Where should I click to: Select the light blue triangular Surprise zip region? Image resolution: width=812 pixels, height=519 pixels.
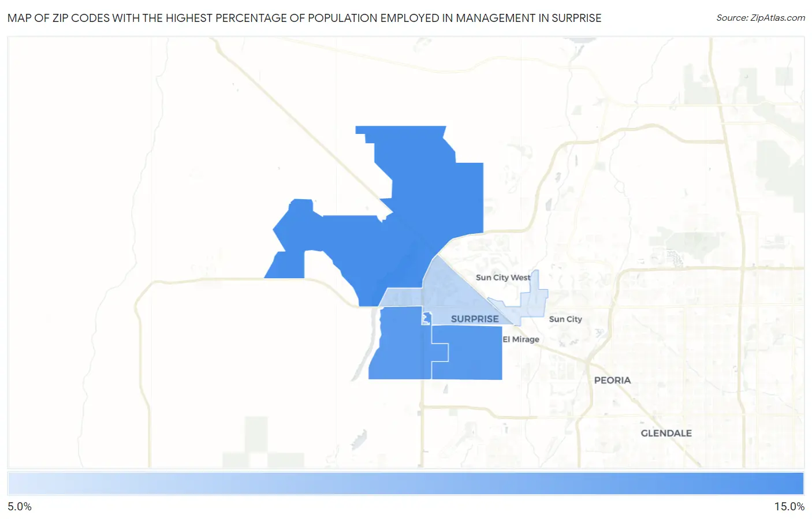tap(456, 300)
